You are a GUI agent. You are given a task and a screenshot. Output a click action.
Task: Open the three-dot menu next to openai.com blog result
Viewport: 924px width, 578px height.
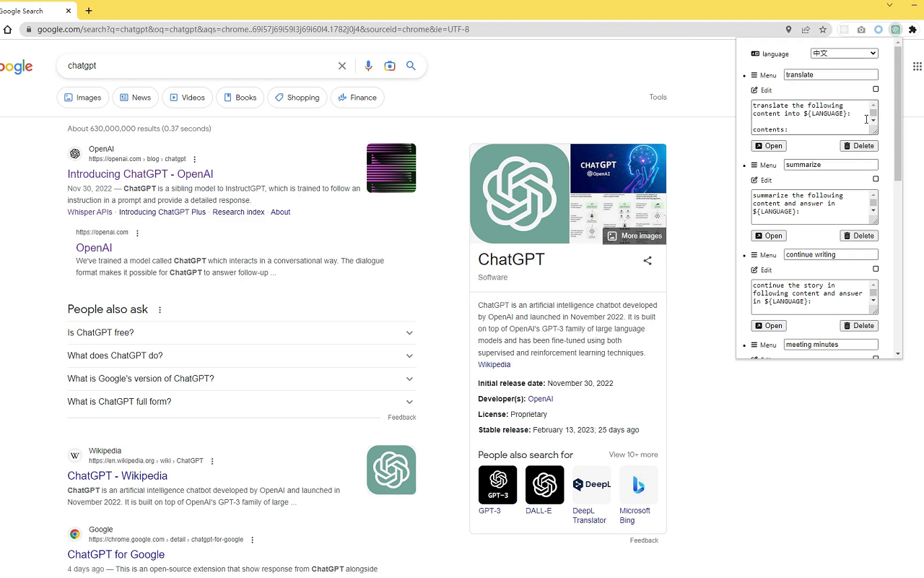tap(195, 160)
